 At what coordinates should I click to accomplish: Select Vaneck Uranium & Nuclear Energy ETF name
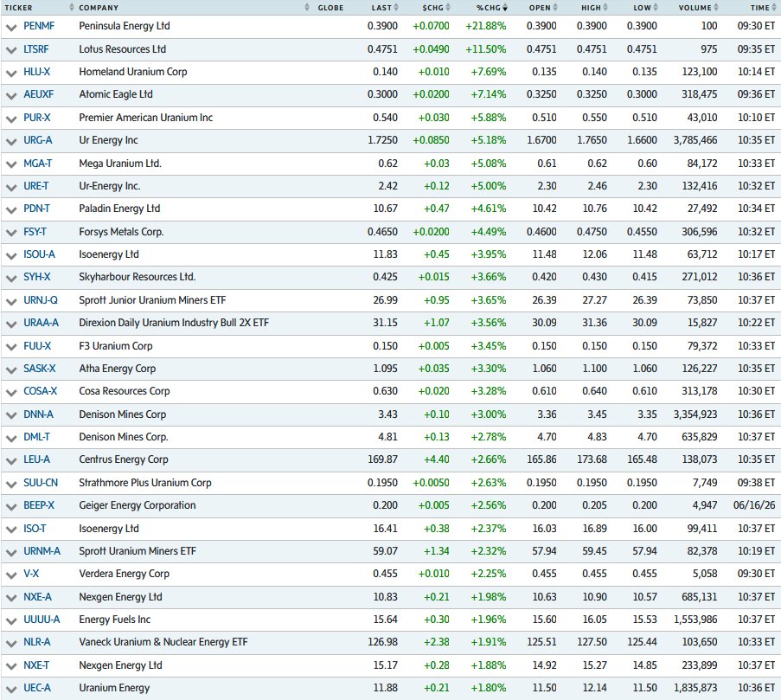163,642
